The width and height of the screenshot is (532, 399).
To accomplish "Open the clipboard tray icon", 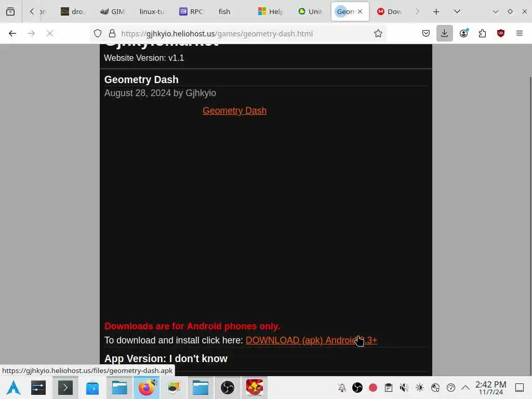I will point(389,388).
